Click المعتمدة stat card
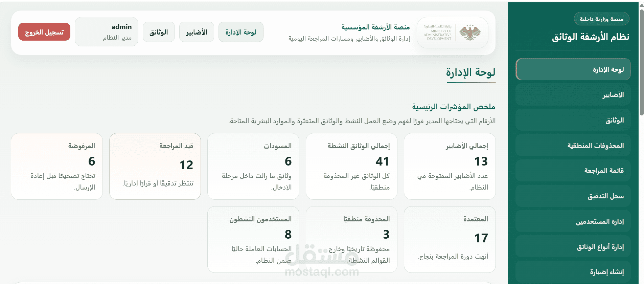This screenshot has width=644, height=284. pyautogui.click(x=450, y=239)
